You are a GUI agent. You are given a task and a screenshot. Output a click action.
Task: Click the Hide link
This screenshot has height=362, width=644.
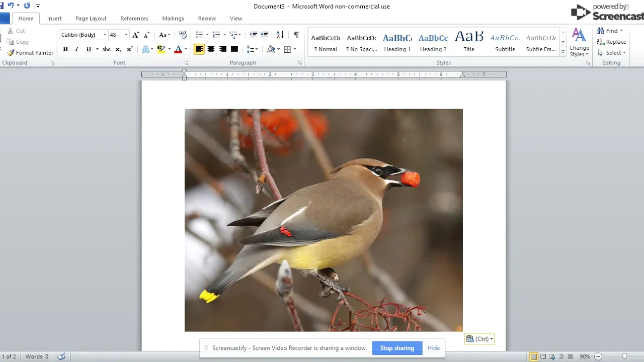click(x=434, y=348)
